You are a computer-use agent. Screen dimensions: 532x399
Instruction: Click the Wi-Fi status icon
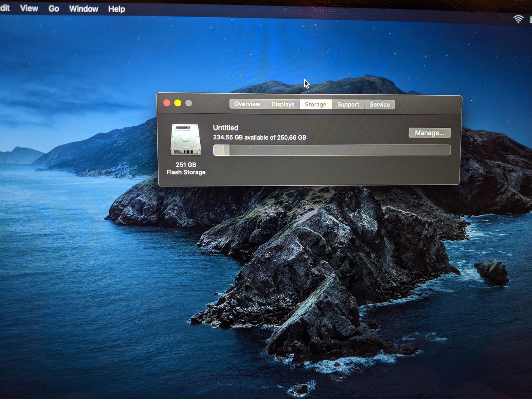(518, 19)
